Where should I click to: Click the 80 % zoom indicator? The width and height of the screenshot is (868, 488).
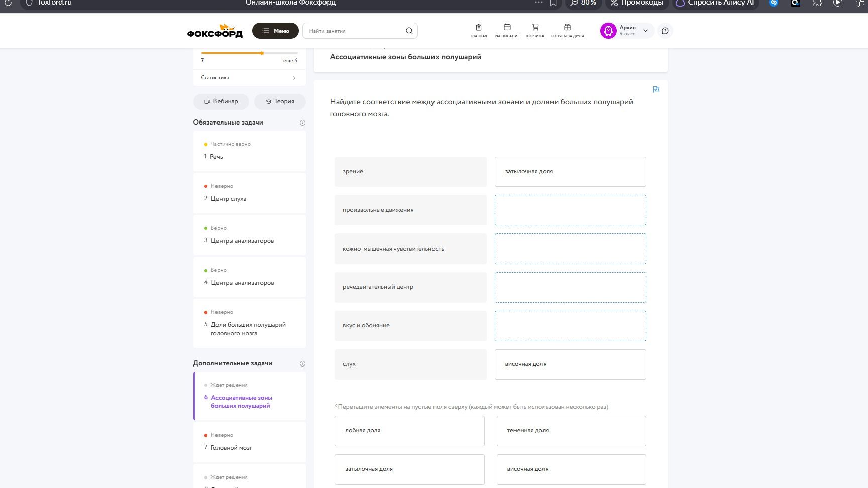(583, 3)
